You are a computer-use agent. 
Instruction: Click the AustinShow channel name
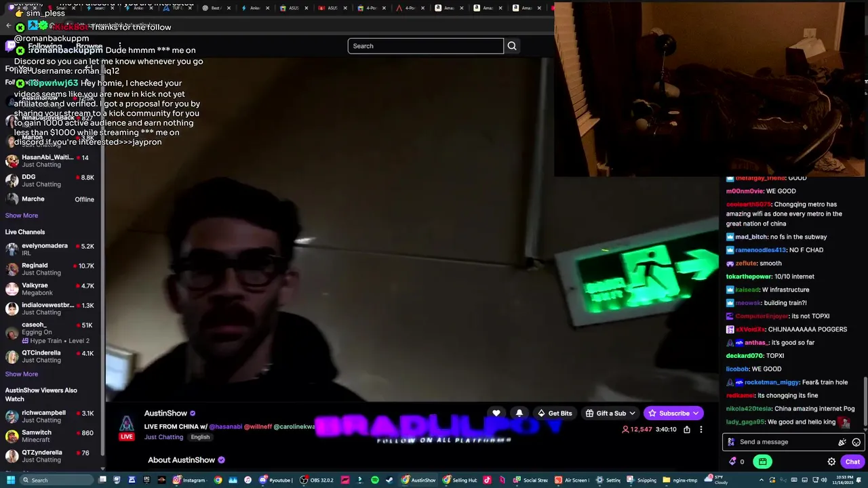click(165, 413)
